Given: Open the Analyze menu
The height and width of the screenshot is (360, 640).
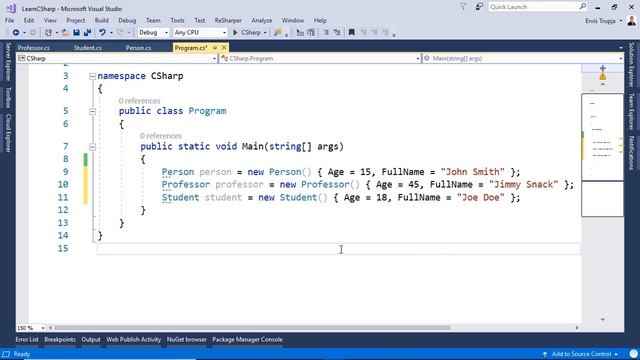Looking at the screenshot, I should click(x=262, y=20).
